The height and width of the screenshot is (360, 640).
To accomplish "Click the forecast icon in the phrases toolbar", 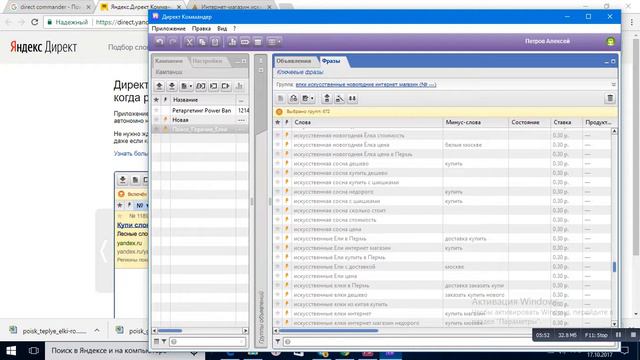I will (x=293, y=98).
